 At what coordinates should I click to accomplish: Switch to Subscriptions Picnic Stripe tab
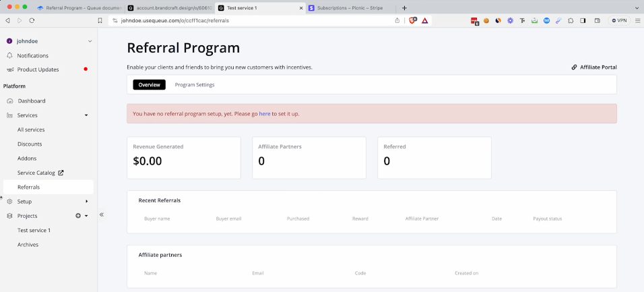[351, 8]
